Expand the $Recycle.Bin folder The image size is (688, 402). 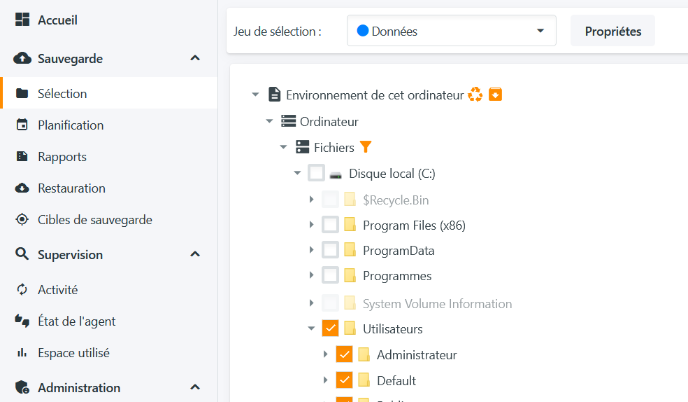coord(312,199)
